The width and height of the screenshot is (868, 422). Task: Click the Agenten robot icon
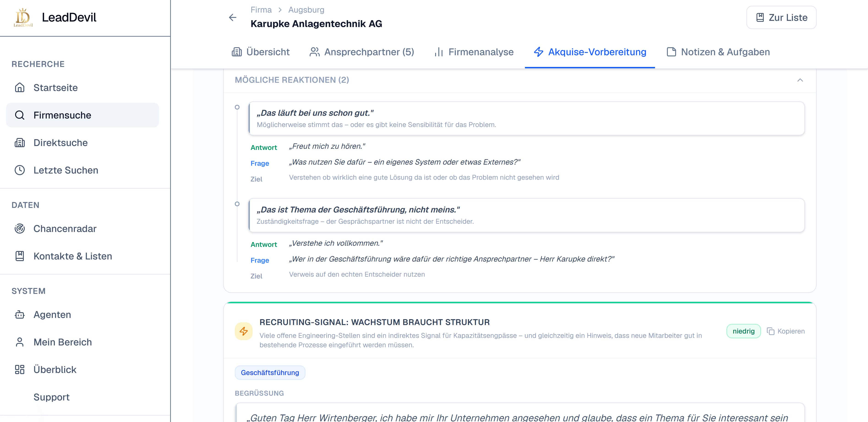[19, 315]
